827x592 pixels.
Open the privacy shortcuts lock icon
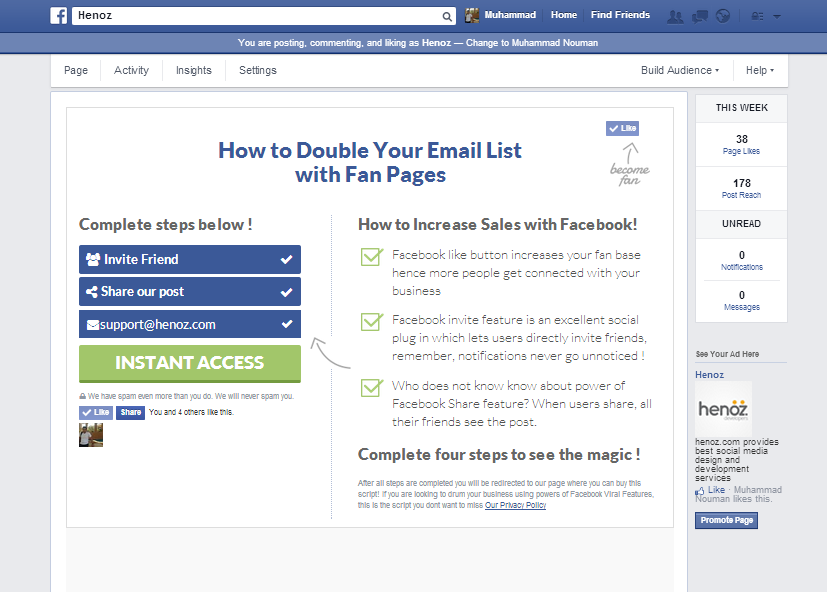pos(757,16)
